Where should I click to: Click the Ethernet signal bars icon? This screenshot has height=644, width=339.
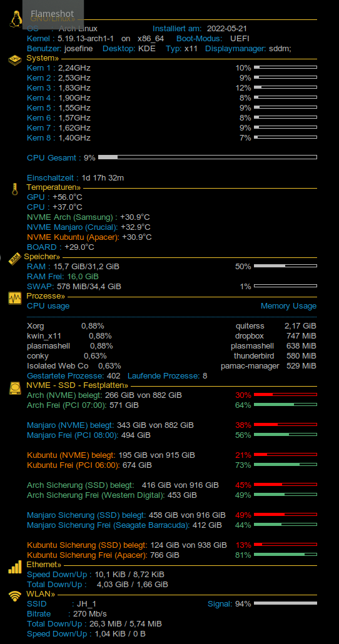[15, 568]
